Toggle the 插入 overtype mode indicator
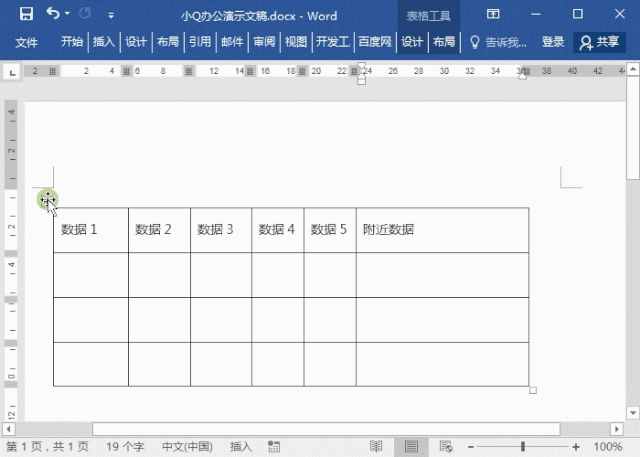Screen dimensions: 640x457 pyautogui.click(x=240, y=446)
